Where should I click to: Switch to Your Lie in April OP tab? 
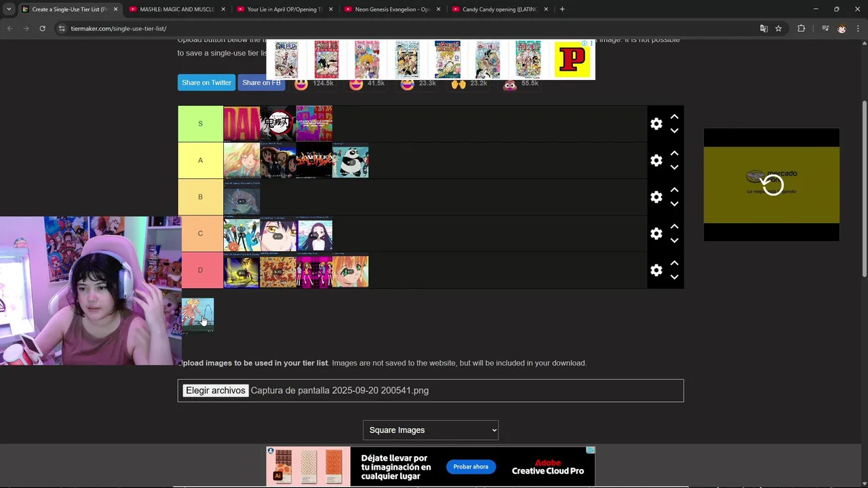tap(283, 9)
